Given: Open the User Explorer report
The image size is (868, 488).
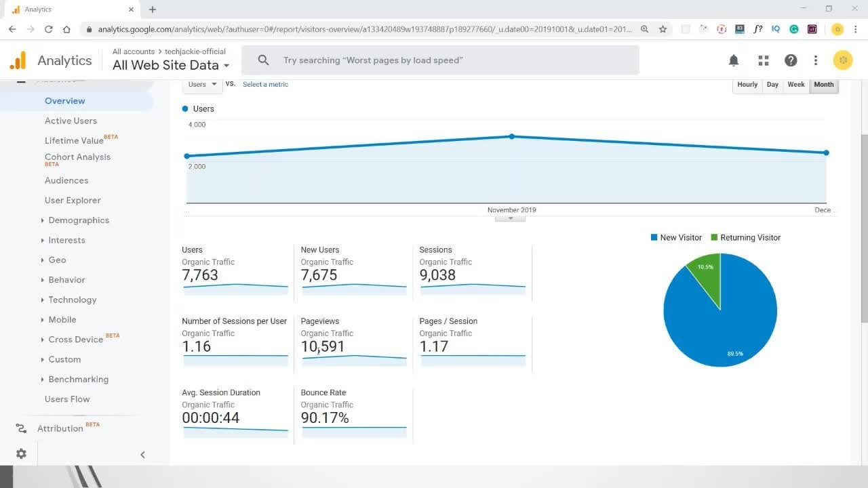Looking at the screenshot, I should point(73,201).
